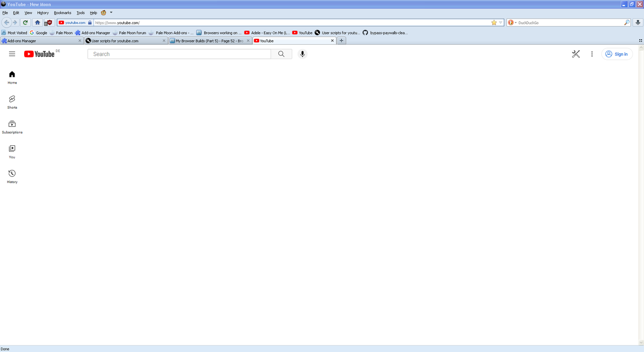
Task: Open the uBlock Origin shield icon
Action: point(49,23)
